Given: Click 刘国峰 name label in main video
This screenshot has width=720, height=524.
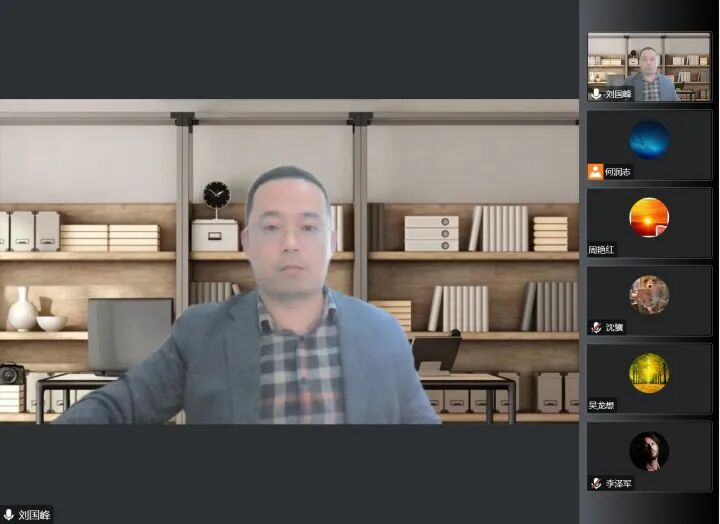Looking at the screenshot, I should (x=34, y=515).
